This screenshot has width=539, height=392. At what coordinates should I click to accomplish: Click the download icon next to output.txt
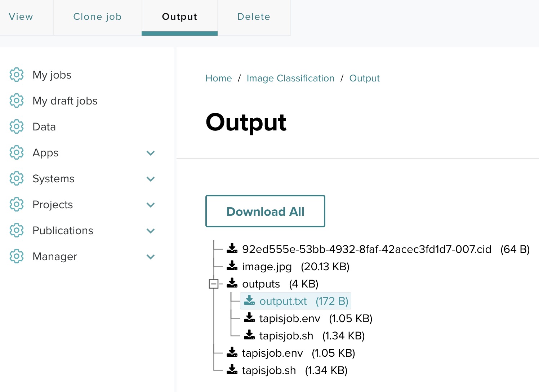[249, 300]
